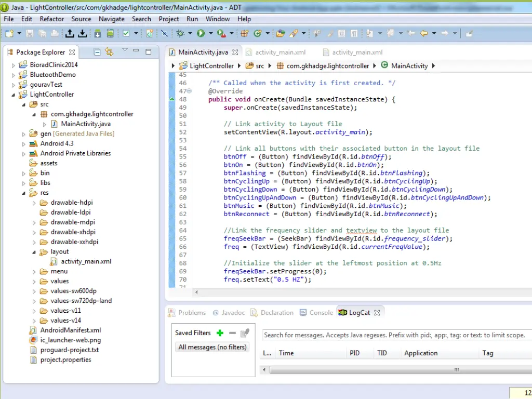
Task: Click the Save icon in the toolbar
Action: pyautogui.click(x=30, y=33)
